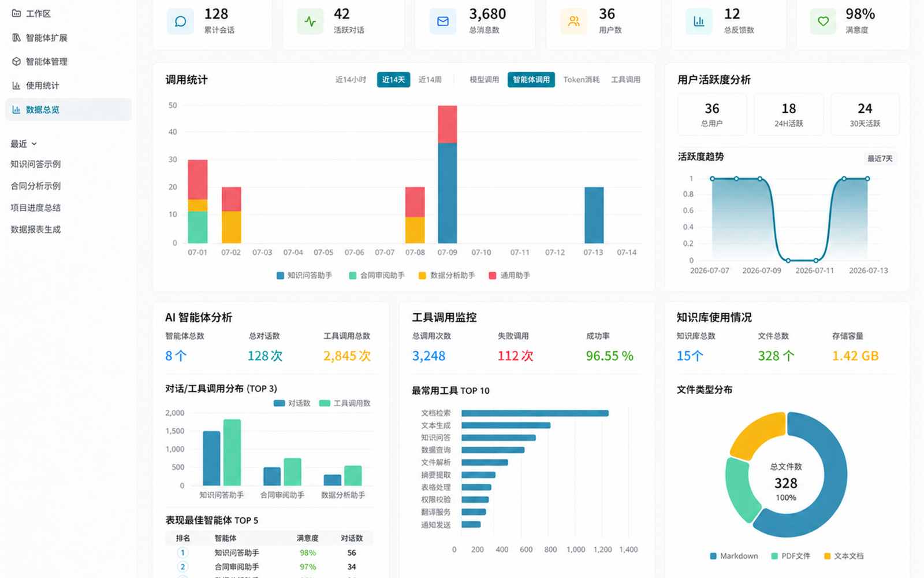Toggle PDF文件 legend in file type chart
This screenshot has width=924, height=578.
[x=791, y=556]
